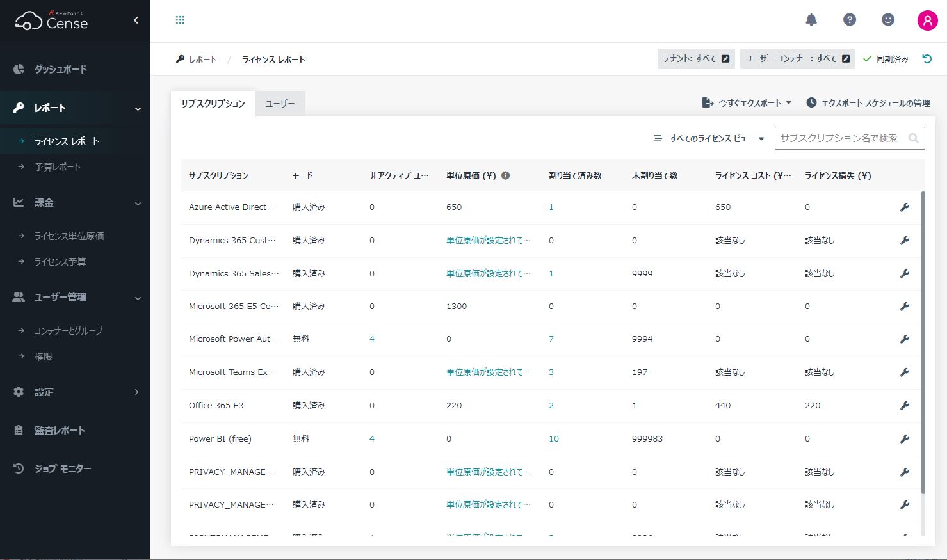Click assigned count 10 for Power BI (free)
This screenshot has width=947, height=560.
(x=554, y=439)
